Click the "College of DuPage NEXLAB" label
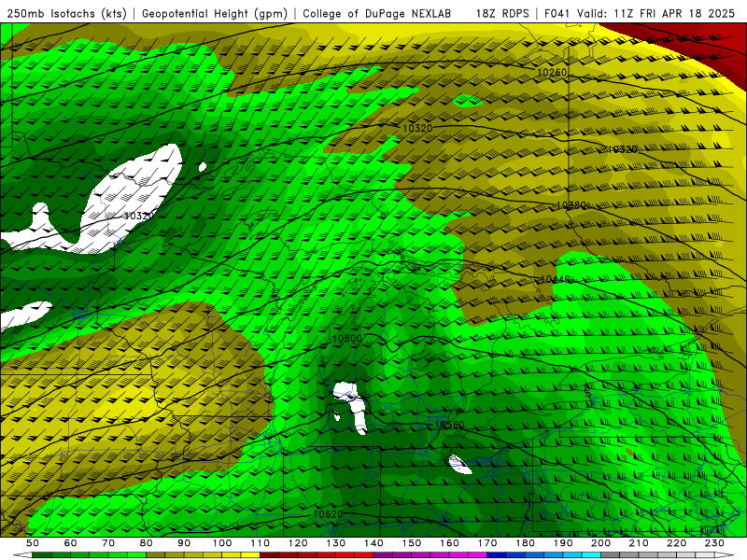The height and width of the screenshot is (560, 747). pyautogui.click(x=377, y=14)
